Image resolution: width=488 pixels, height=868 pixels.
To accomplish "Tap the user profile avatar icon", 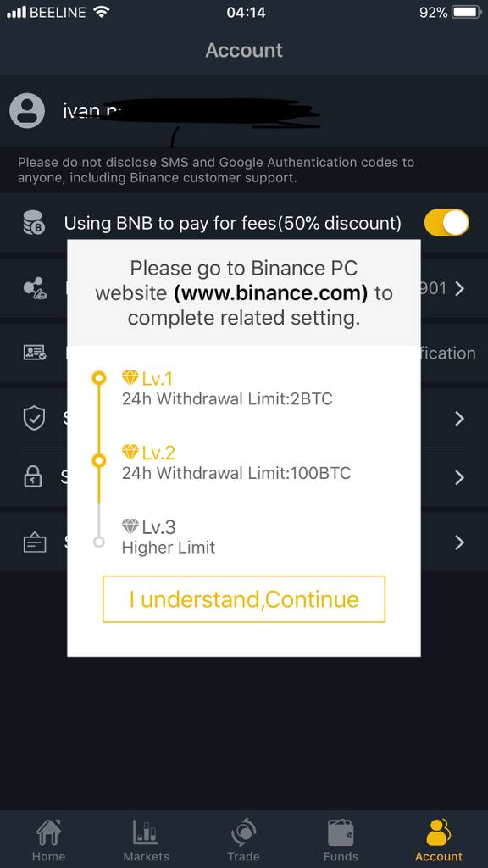I will coord(27,111).
